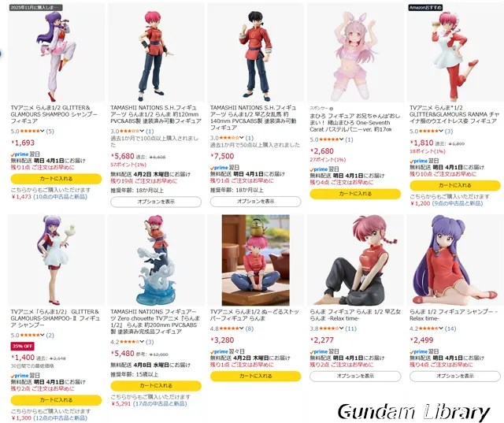Image resolution: width=504 pixels, height=423 pixels.
Task: Add the ¥3,280 noodle stopper figure to cart
Action: pyautogui.click(x=255, y=376)
